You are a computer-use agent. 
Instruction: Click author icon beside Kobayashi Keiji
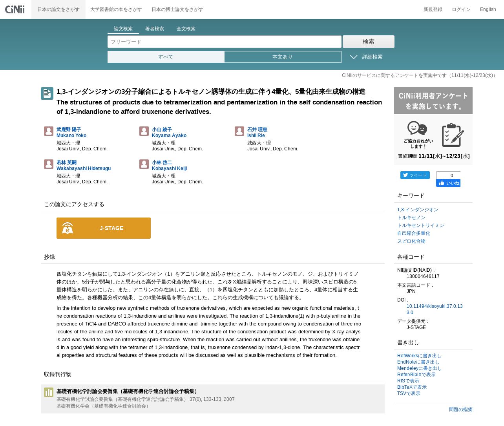pyautogui.click(x=144, y=164)
